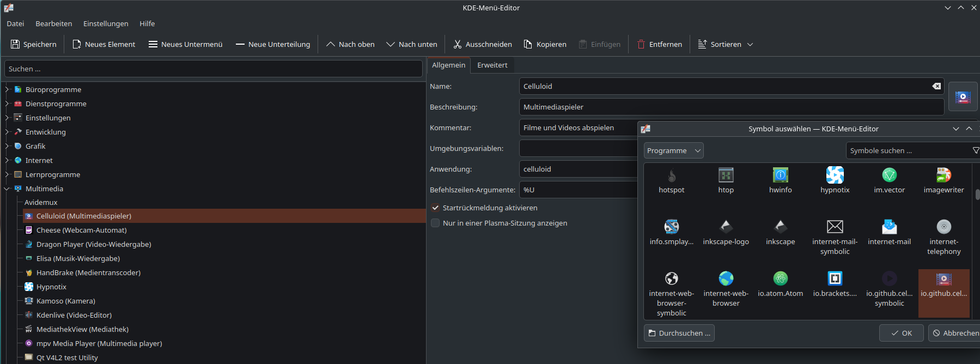The height and width of the screenshot is (364, 980).
Task: Choose the internet-mail-symbolic icon
Action: (x=835, y=238)
